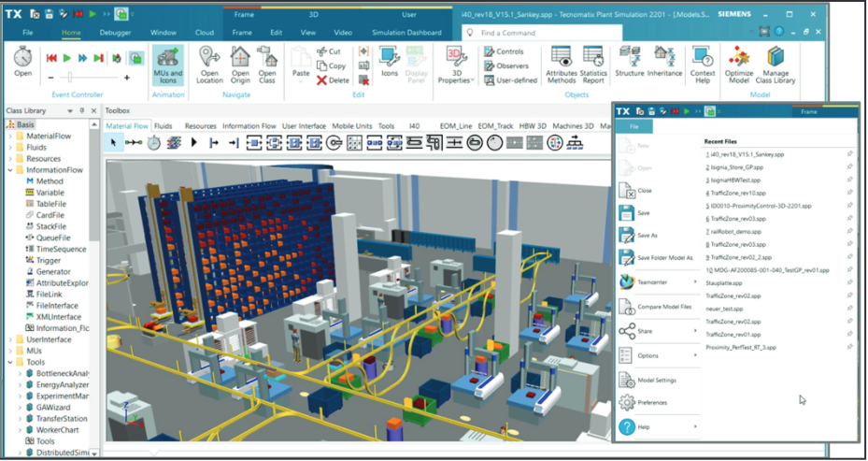Select GAWizard in the Class Library

point(49,408)
